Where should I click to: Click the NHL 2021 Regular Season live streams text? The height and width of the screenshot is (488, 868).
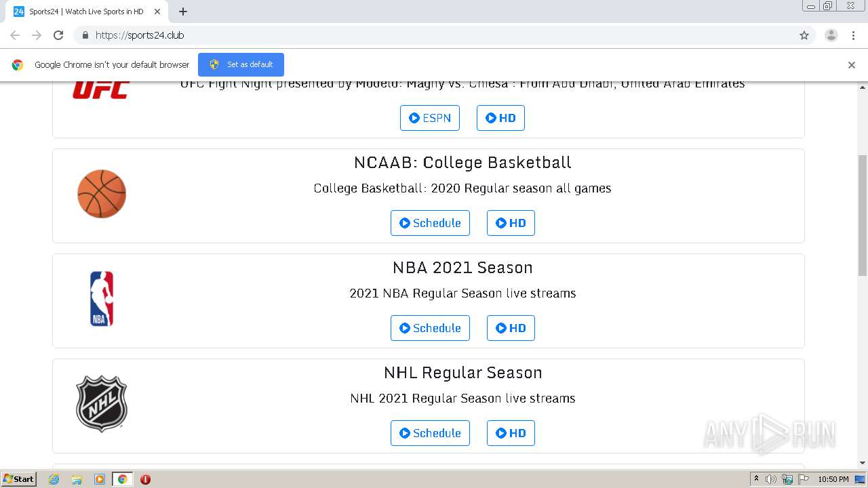pos(462,399)
